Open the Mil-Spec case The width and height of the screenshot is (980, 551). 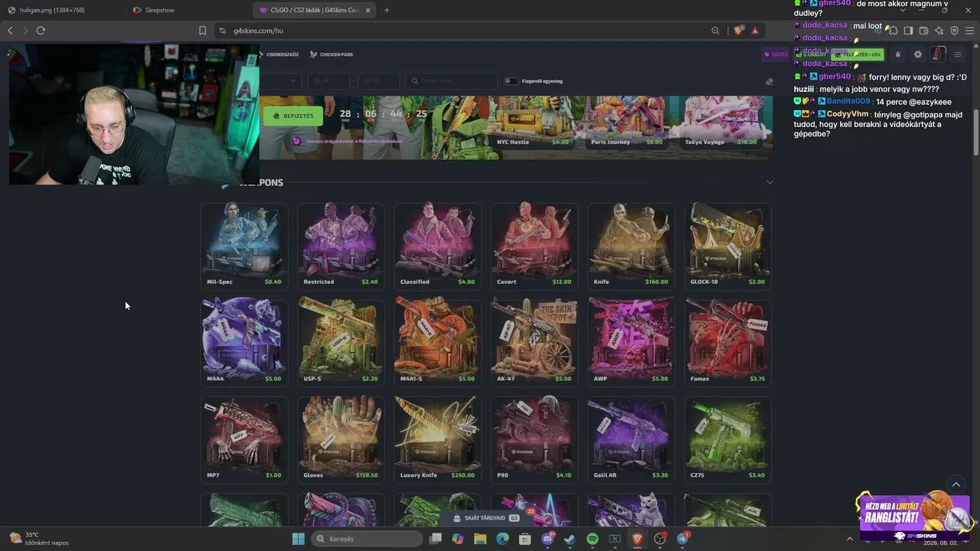(x=244, y=246)
